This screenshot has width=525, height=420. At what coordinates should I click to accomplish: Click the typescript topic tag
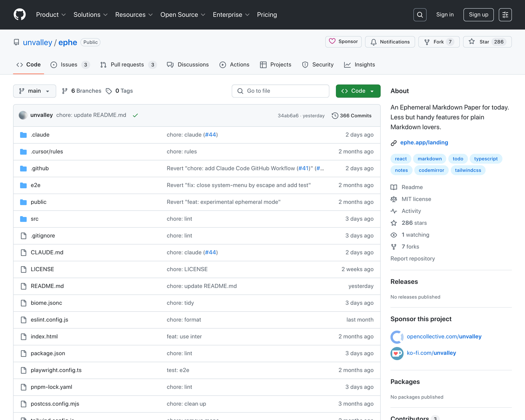(486, 159)
